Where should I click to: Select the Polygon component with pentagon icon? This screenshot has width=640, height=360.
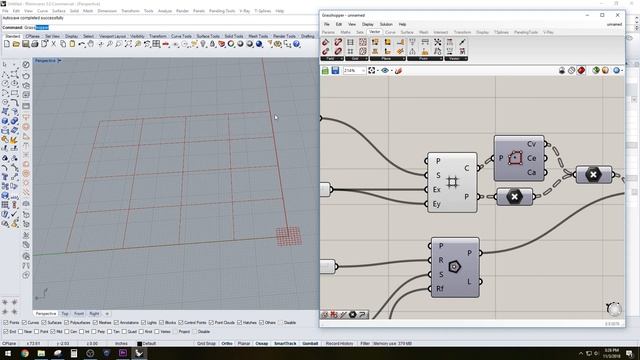coord(455,267)
